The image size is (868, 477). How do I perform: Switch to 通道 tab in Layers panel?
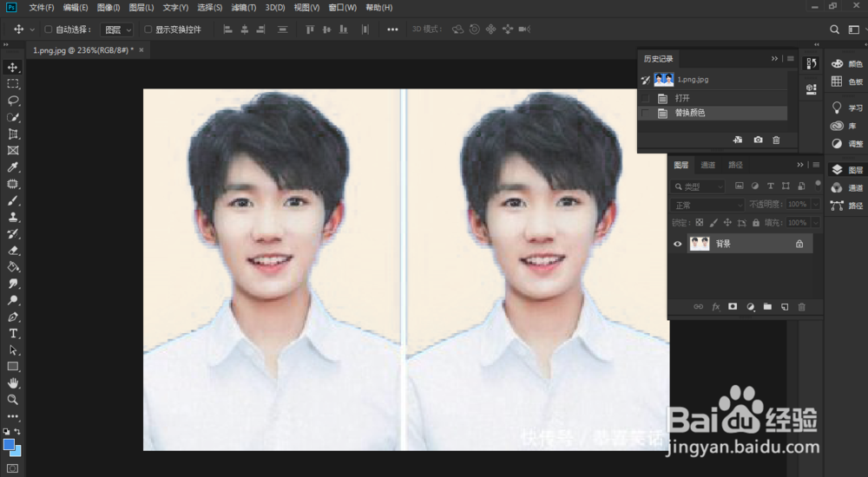pyautogui.click(x=707, y=165)
